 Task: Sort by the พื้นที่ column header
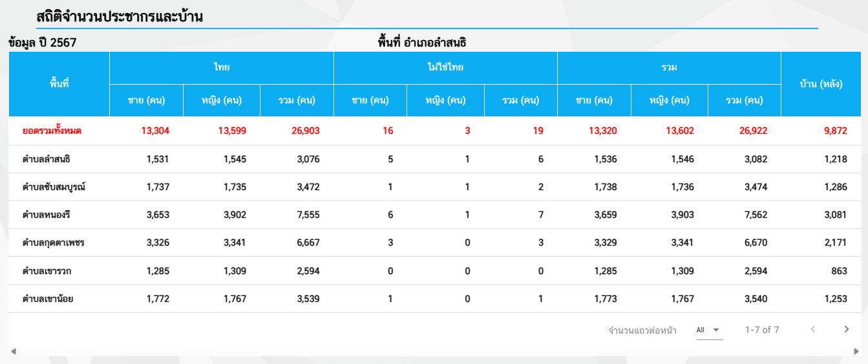(x=59, y=84)
